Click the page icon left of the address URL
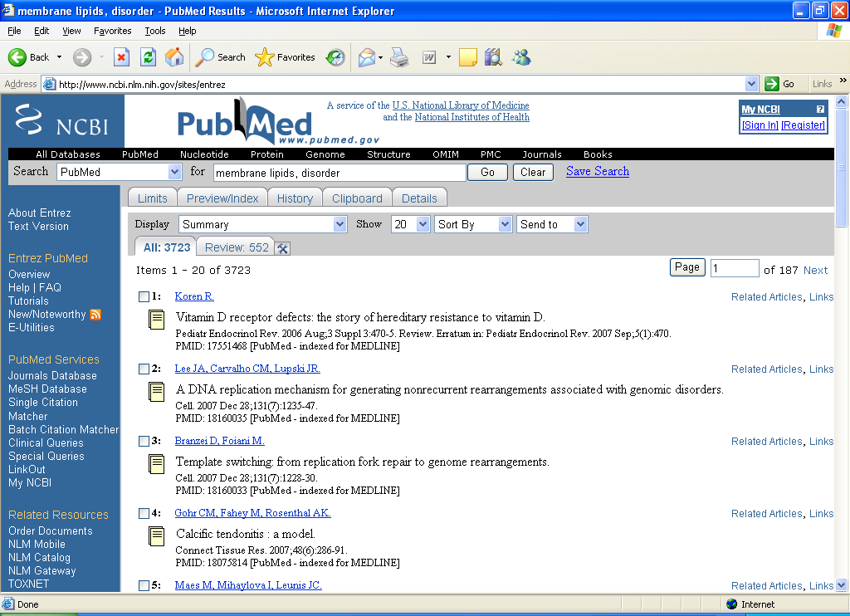Viewport: 850px width, 616px height. click(49, 84)
